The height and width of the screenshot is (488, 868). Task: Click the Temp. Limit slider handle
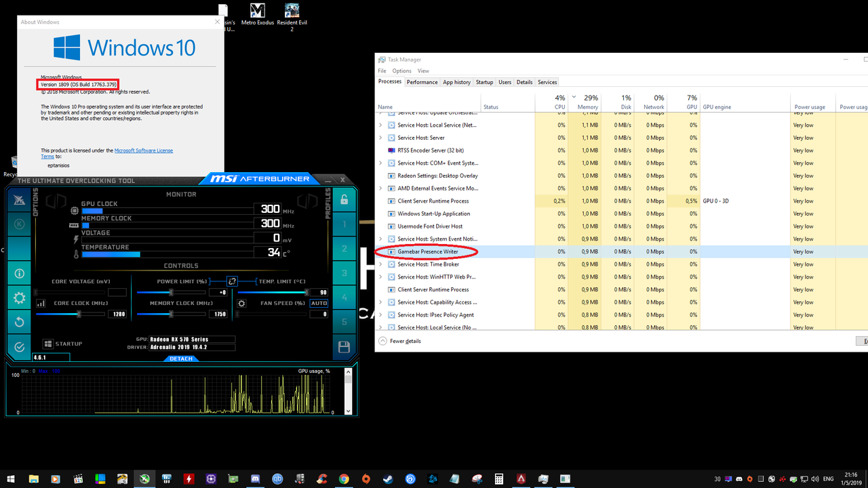307,292
